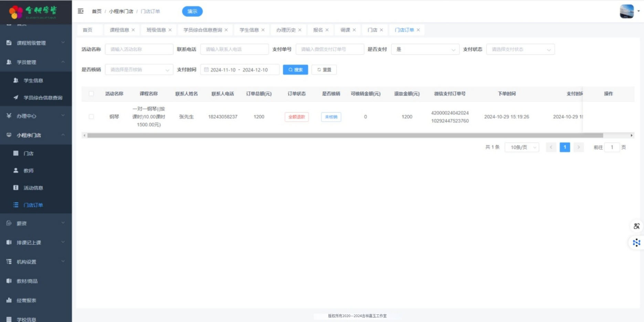The width and height of the screenshot is (644, 322).
Task: Switch to the 学员综合信息查询 tab
Action: pos(202,30)
